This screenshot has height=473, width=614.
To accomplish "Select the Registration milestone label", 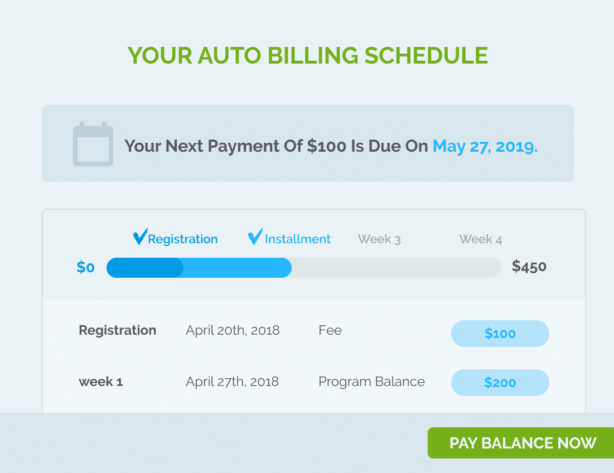I will pyautogui.click(x=182, y=239).
